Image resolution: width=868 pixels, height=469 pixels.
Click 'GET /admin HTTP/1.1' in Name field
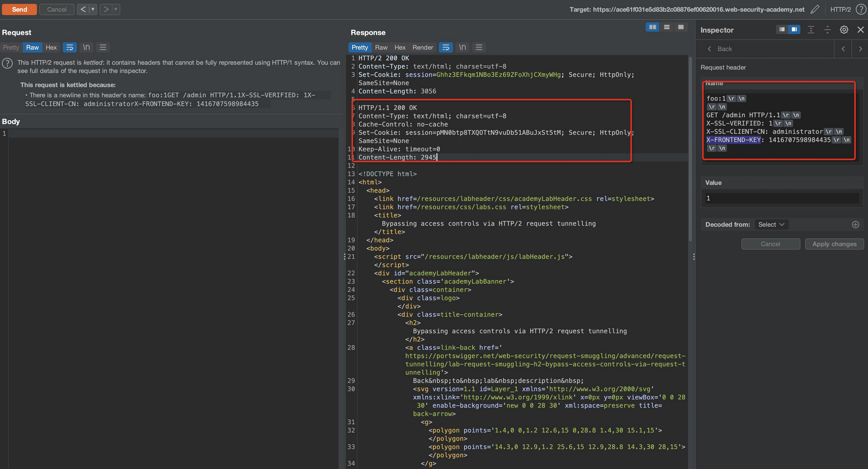coord(743,115)
